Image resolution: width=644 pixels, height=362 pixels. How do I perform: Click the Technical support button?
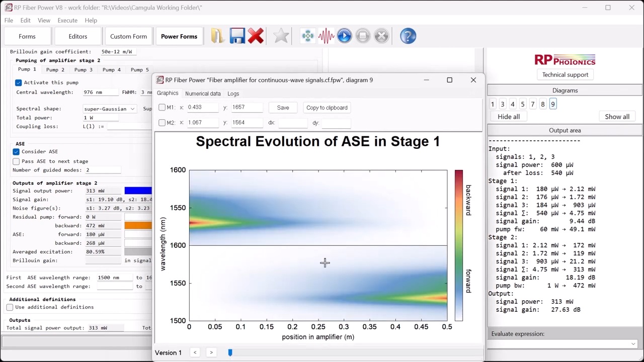pyautogui.click(x=565, y=74)
